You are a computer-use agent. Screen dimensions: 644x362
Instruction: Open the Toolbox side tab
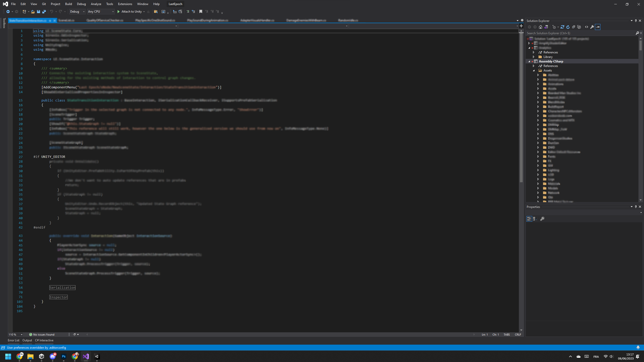coord(4,23)
